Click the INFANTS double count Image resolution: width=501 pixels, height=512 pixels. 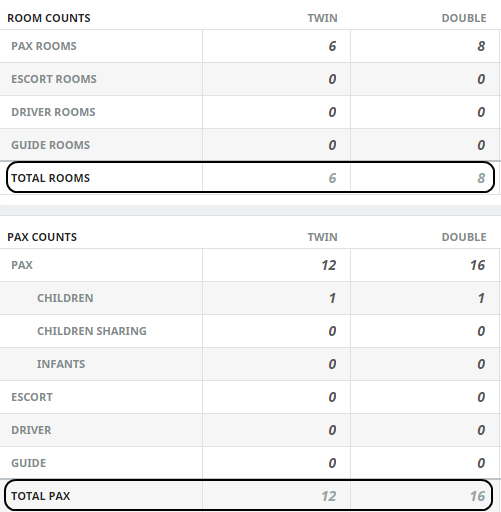[x=481, y=364]
